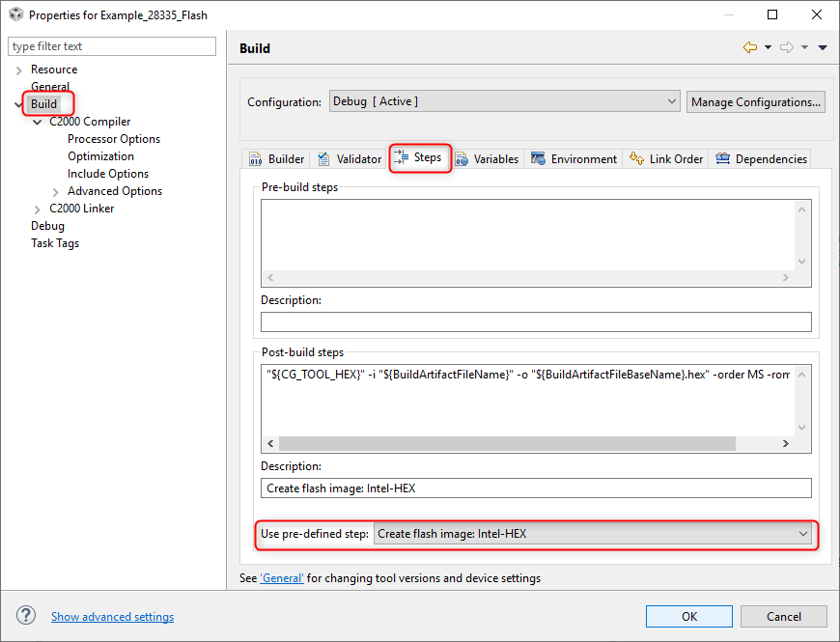This screenshot has height=642, width=840.
Task: Select Debug in the properties tree
Action: pos(47,226)
